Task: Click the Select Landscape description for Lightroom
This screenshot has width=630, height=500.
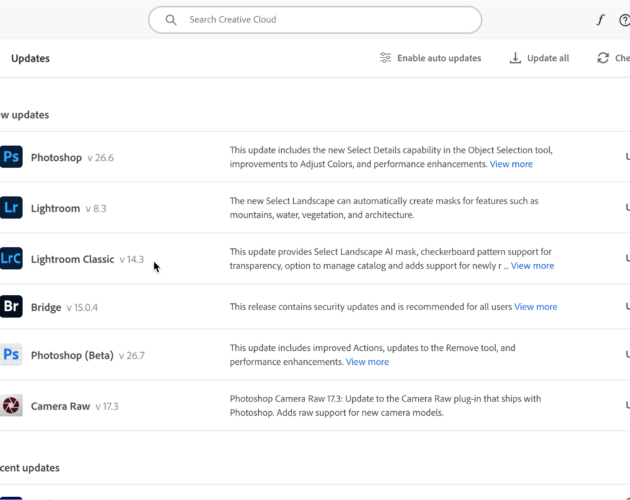Action: pyautogui.click(x=384, y=208)
